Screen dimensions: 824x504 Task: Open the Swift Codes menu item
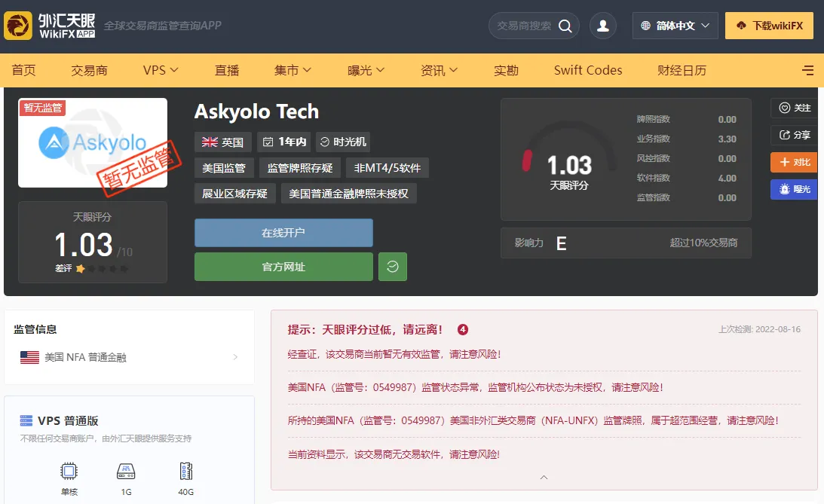(588, 70)
